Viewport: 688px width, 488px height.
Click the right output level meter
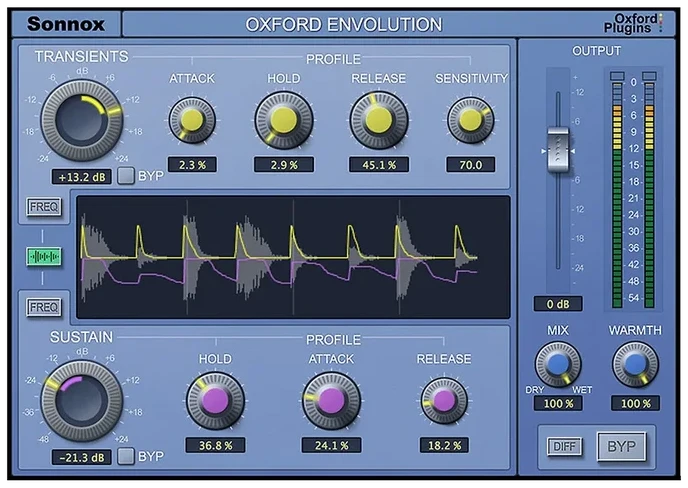coord(649,195)
